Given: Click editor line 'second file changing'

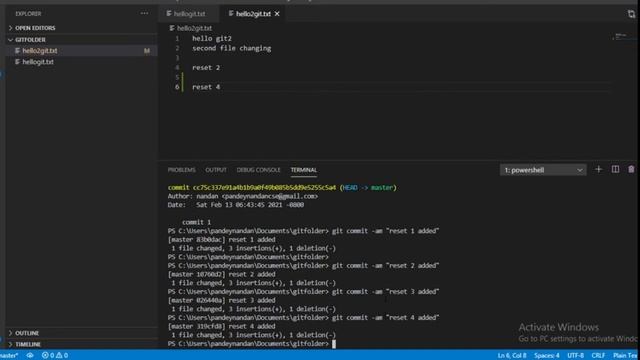Looking at the screenshot, I should click(231, 48).
